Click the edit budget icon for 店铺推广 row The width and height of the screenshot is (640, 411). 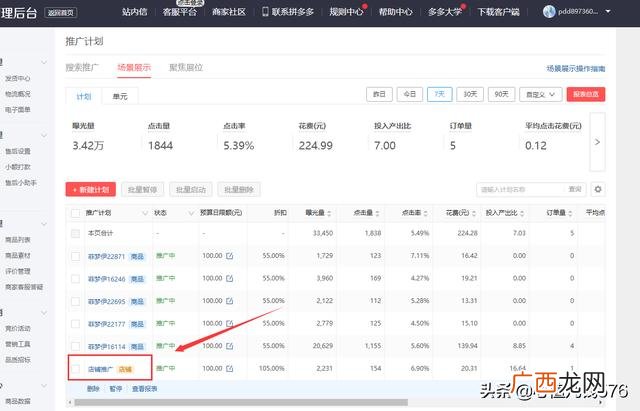[229, 369]
